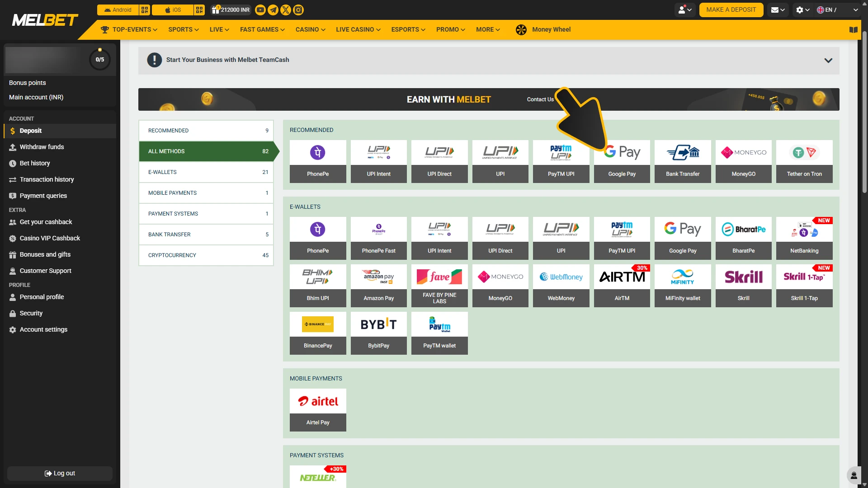Open the open-book icon on the yellow bar
868x488 pixels.
(854, 30)
